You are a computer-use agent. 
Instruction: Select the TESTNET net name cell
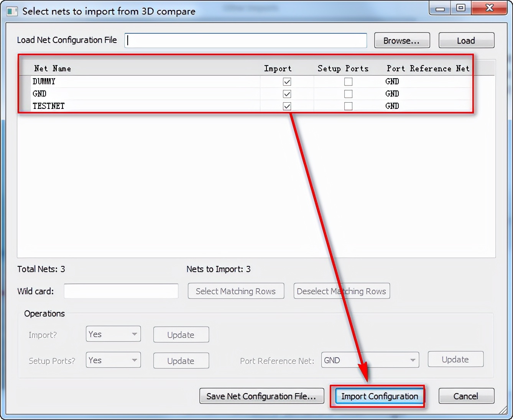[145, 106]
